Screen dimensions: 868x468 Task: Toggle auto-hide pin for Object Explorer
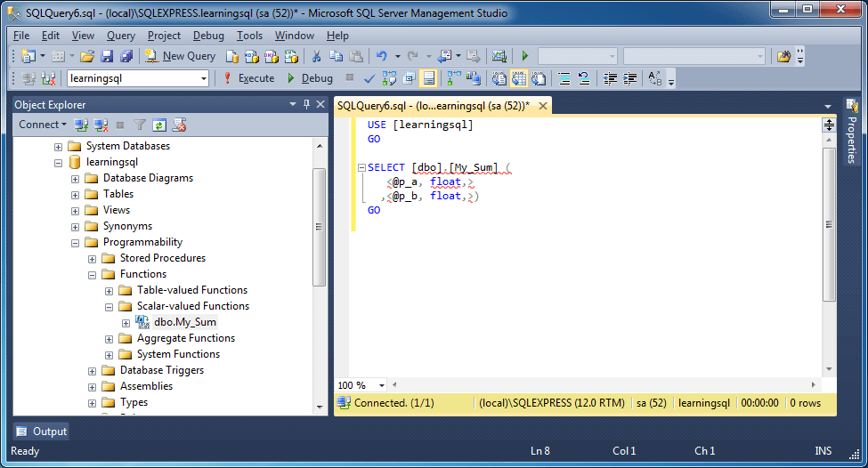pyautogui.click(x=306, y=104)
